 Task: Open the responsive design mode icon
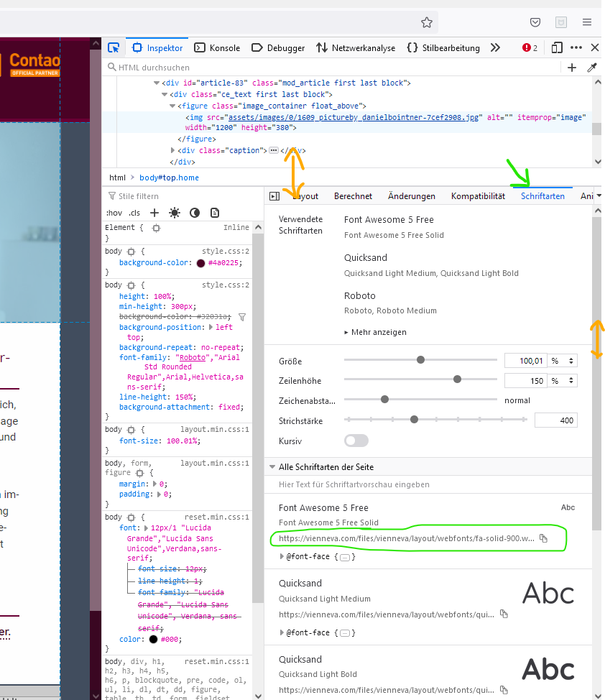[557, 48]
